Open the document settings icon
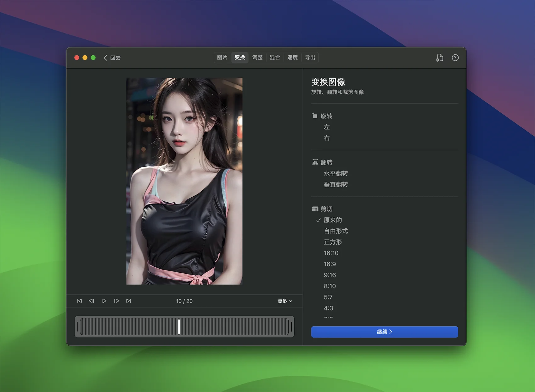This screenshot has width=535, height=392. (440, 58)
